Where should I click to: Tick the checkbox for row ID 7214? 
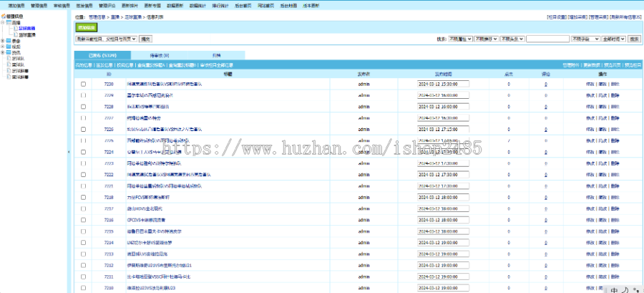[x=84, y=242]
